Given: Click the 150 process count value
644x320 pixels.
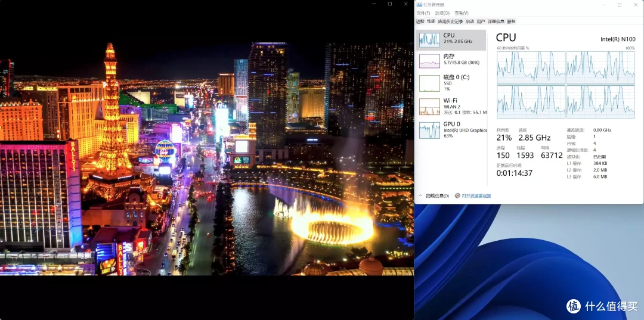Looking at the screenshot, I should click(503, 155).
